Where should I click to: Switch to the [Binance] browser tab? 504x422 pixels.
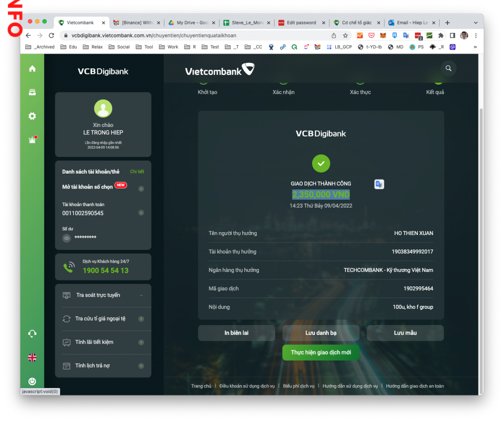pyautogui.click(x=137, y=23)
